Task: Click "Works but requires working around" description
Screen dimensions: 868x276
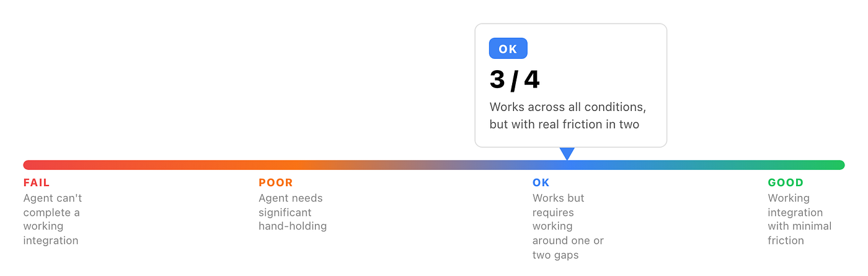Action: point(568,226)
